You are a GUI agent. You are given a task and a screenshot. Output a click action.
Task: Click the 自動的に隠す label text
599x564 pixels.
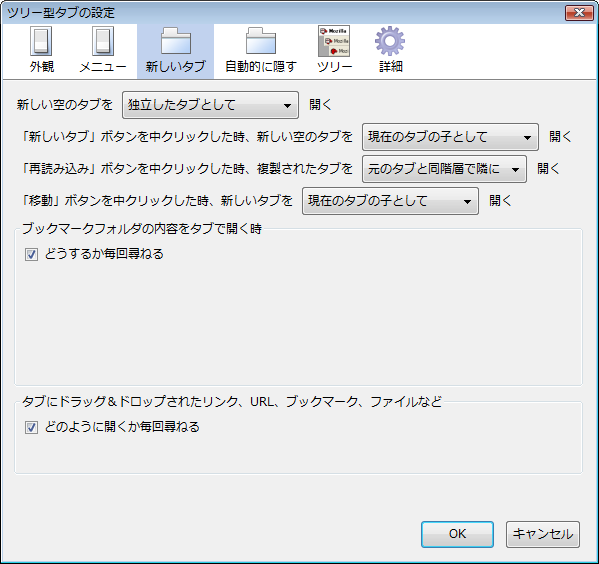coord(261,66)
